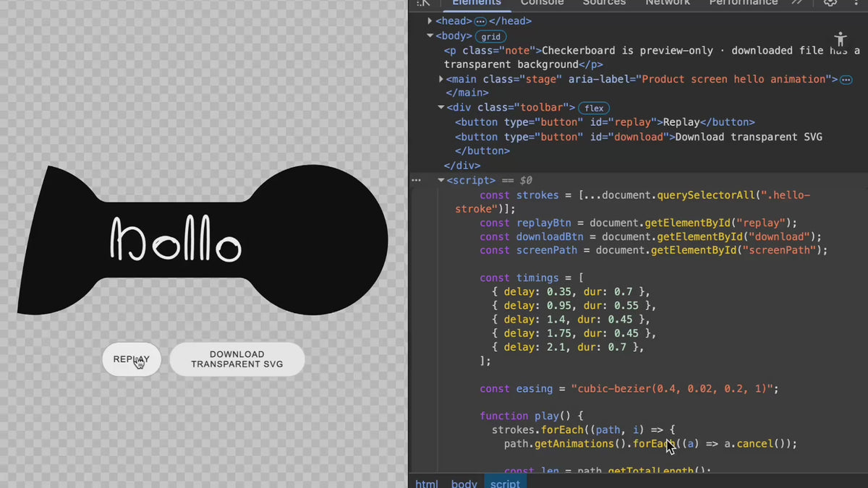Click the ellipsis badge inside head tag
The width and height of the screenshot is (868, 488).
pyautogui.click(x=480, y=22)
